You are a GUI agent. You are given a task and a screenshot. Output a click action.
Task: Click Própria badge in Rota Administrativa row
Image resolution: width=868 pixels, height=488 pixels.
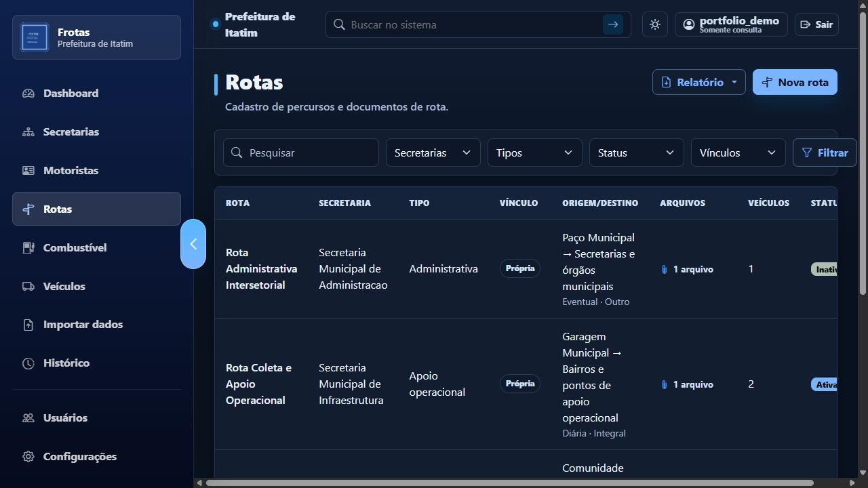pyautogui.click(x=520, y=268)
